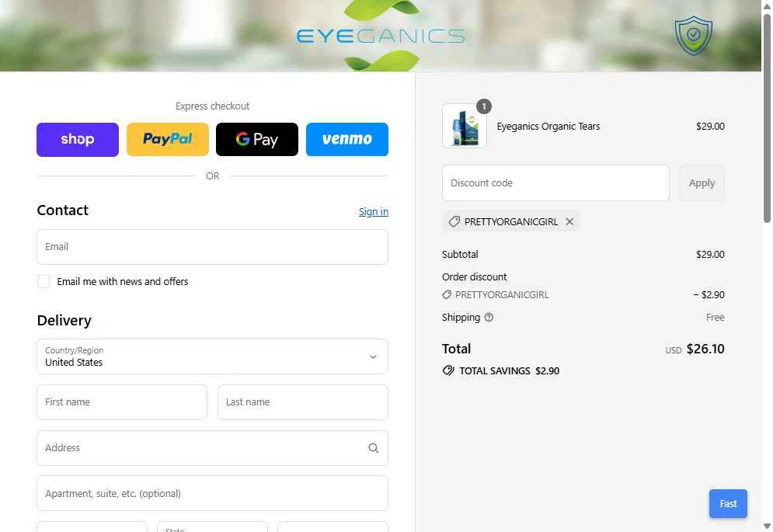Click the security shield badge icon
The image size is (773, 532).
(693, 36)
